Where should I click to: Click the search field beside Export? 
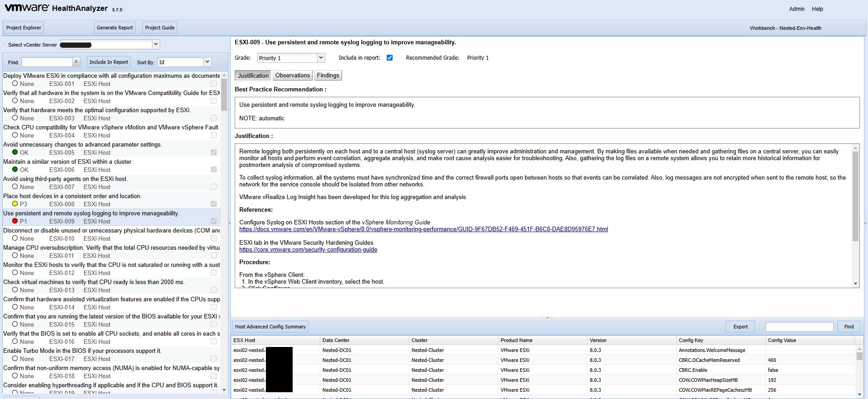pos(799,327)
